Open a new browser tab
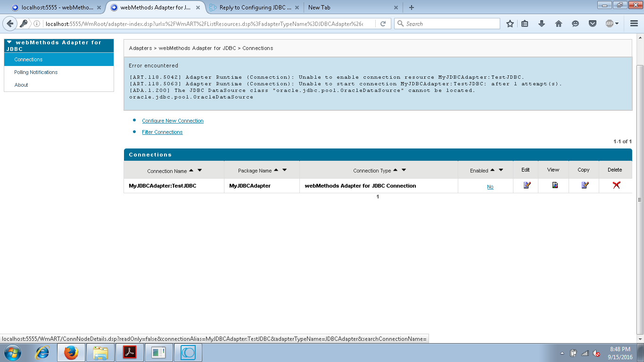Screen dimensions: 644x362 tap(412, 8)
